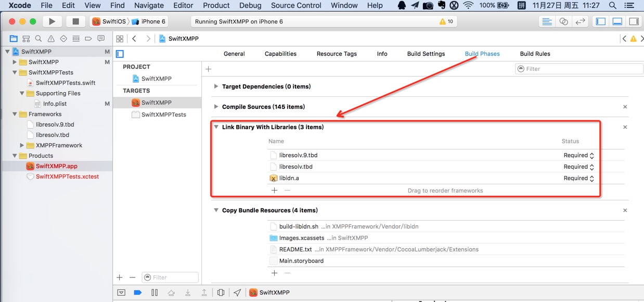This screenshot has width=644, height=302.
Task: Open the related items grid menu
Action: pyautogui.click(x=120, y=39)
